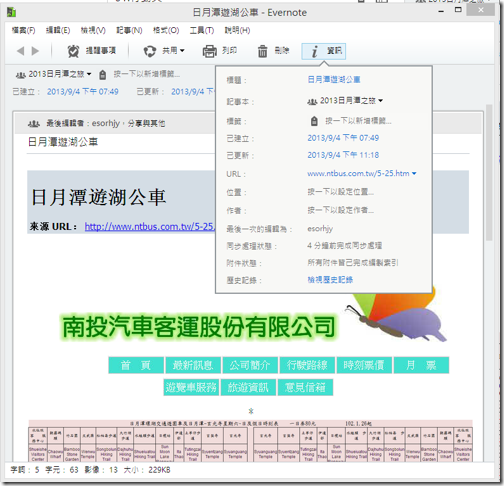Click the tag input field in info popup
The height and width of the screenshot is (486, 504).
pyautogui.click(x=358, y=121)
